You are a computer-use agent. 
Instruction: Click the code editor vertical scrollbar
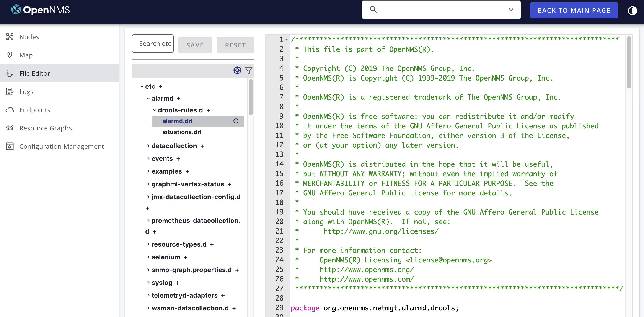(x=628, y=62)
